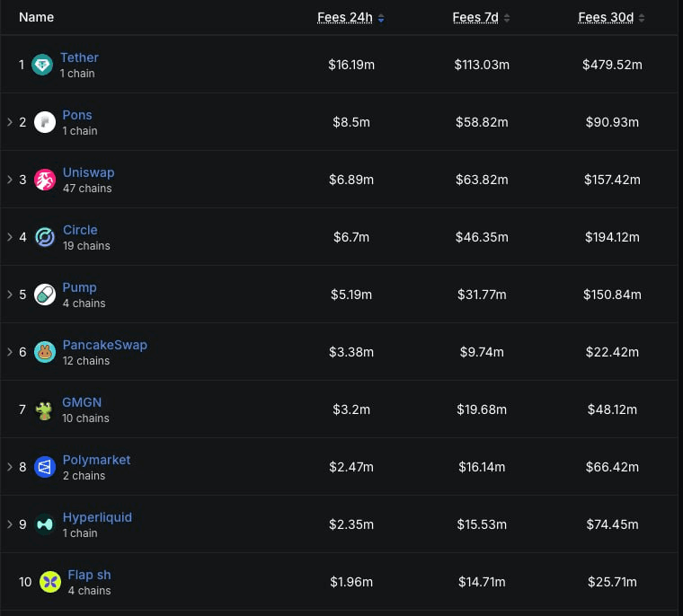The height and width of the screenshot is (616, 683).
Task: Click Tether's $113.03m 7d fees value
Action: click(x=482, y=65)
